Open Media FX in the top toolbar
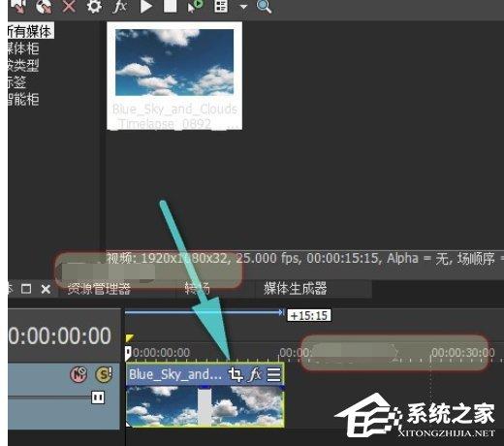Viewport: 504px width, 446px height. tap(119, 6)
